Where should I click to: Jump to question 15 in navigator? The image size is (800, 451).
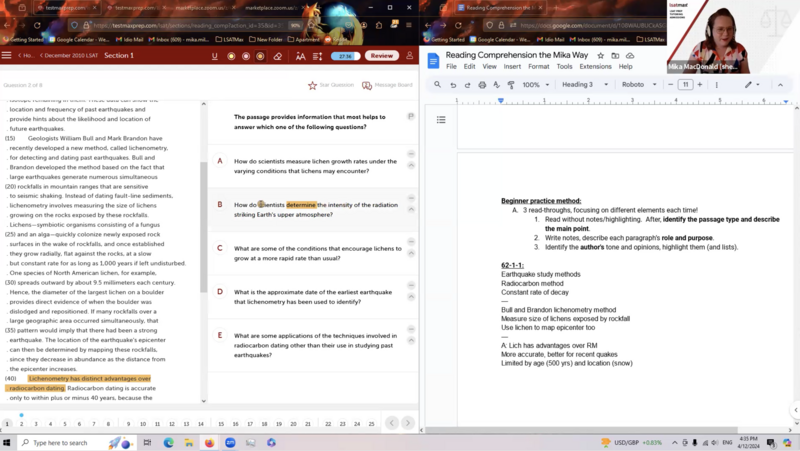tap(221, 424)
